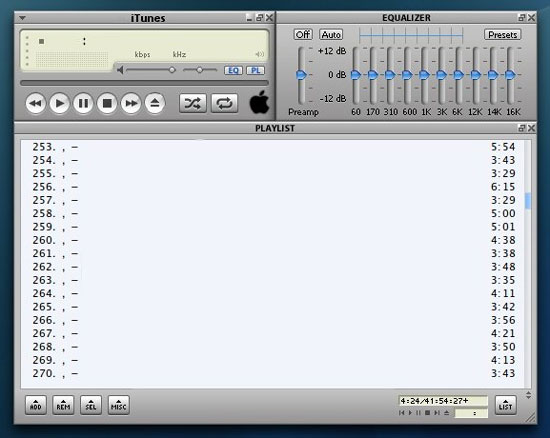Viewport: 550px width, 438px height.
Task: Open the iTunes main menu triangle
Action: coord(22,18)
